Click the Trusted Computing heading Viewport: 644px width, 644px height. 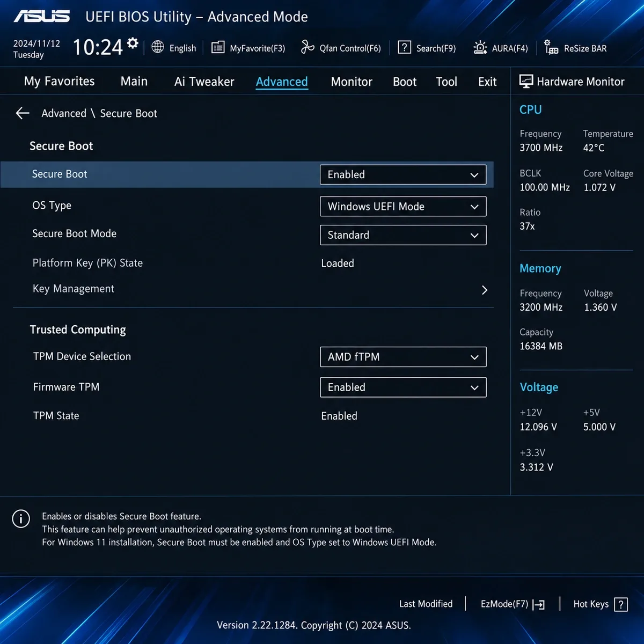[78, 330]
